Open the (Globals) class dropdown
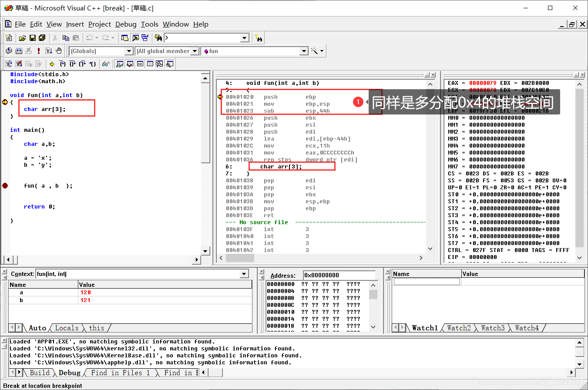Viewport: 588px width, 390px height. 129,51
